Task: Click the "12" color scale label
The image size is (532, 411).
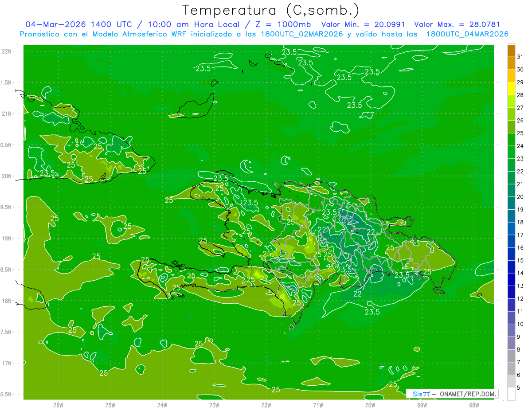Action: pos(520,299)
